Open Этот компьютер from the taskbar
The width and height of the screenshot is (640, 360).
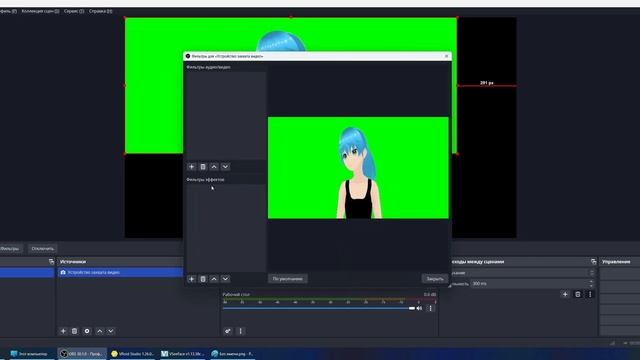[x=29, y=354]
